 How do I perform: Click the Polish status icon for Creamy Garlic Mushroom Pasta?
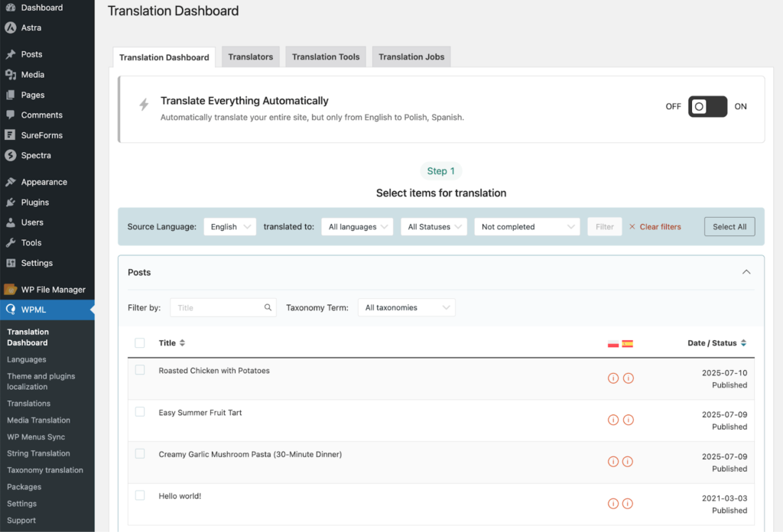pos(612,462)
